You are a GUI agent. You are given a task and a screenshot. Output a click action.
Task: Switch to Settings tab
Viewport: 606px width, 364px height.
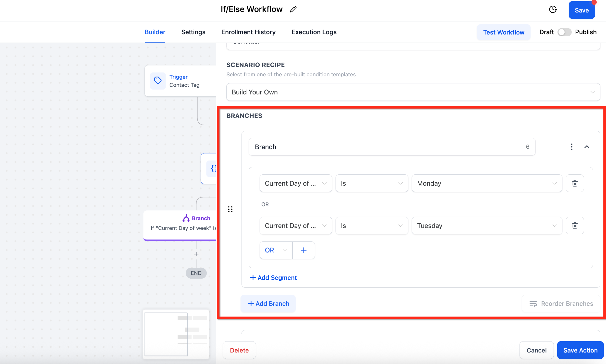[193, 32]
